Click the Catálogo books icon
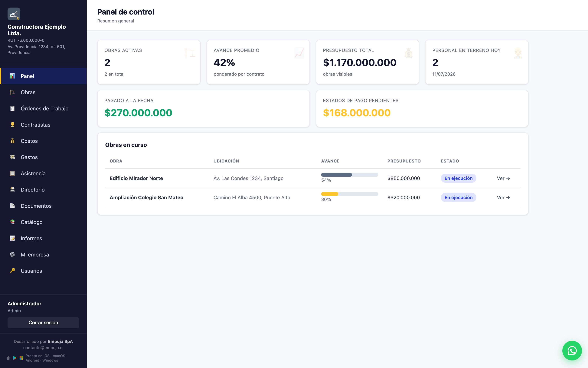The height and width of the screenshot is (368, 588). [x=12, y=222]
